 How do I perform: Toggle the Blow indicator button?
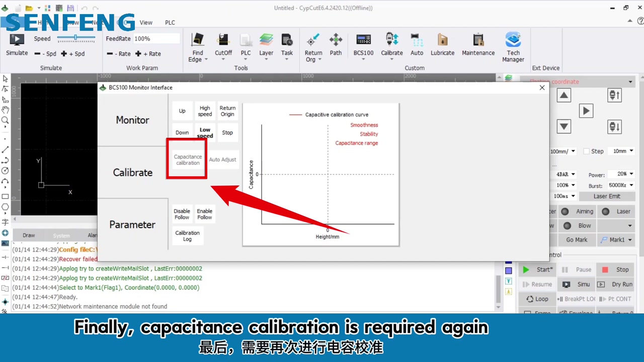point(578,226)
